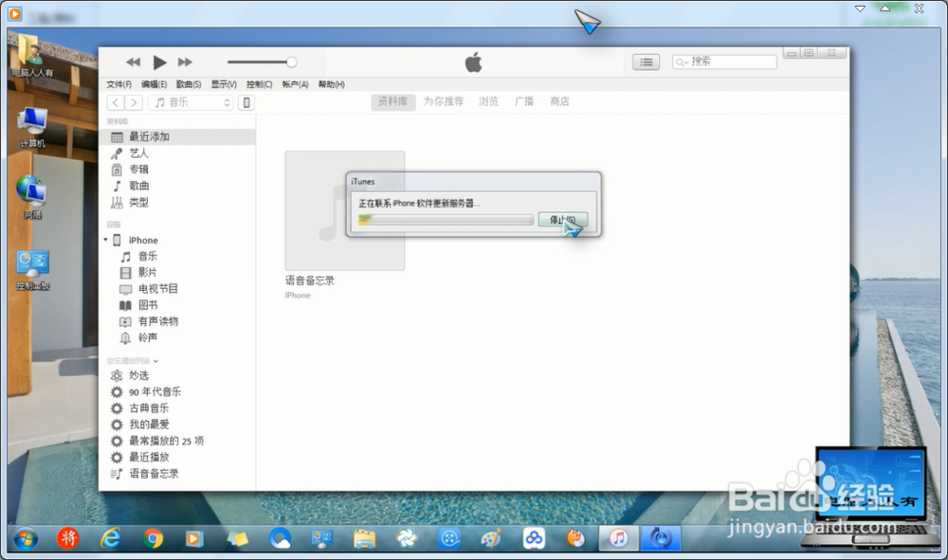Screen dimensions: 948x560
Task: Go forward with the right navigation arrow
Action: click(x=135, y=102)
